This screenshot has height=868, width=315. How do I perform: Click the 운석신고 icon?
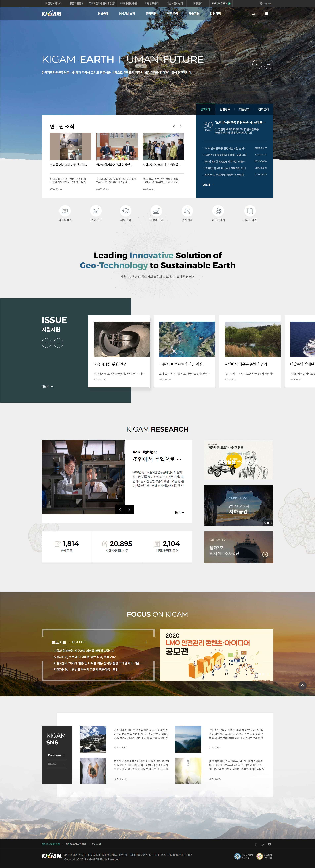(x=96, y=211)
